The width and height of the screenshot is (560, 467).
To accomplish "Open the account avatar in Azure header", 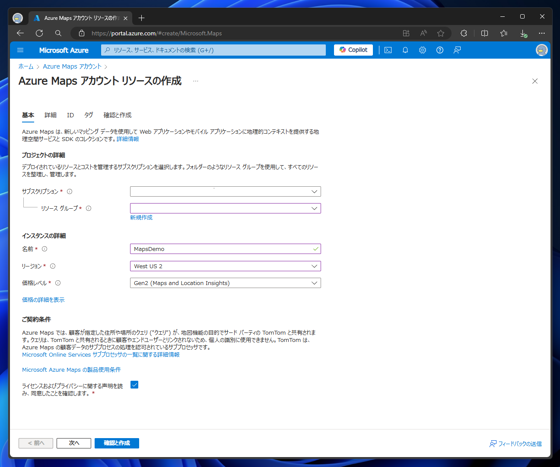I will point(541,50).
